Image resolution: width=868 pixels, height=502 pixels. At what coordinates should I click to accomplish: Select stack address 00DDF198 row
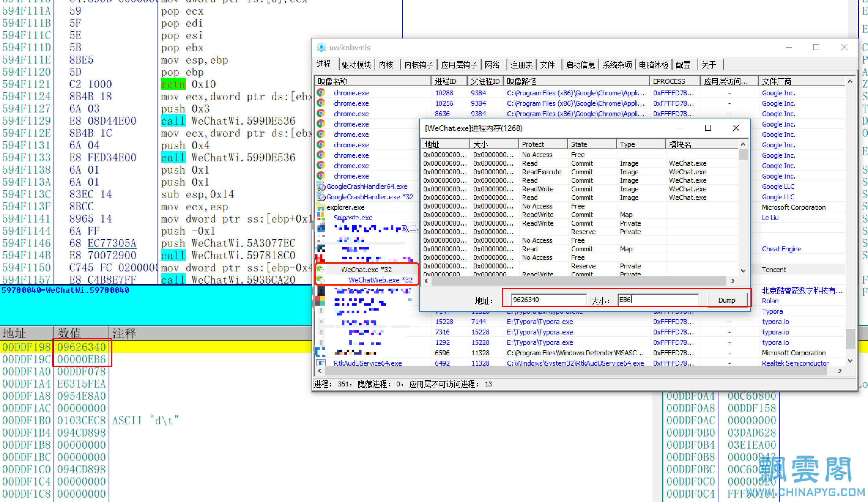(x=156, y=347)
